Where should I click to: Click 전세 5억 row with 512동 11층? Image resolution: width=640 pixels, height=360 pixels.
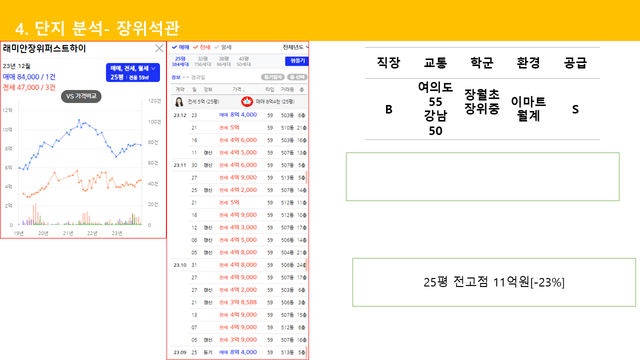point(239,202)
